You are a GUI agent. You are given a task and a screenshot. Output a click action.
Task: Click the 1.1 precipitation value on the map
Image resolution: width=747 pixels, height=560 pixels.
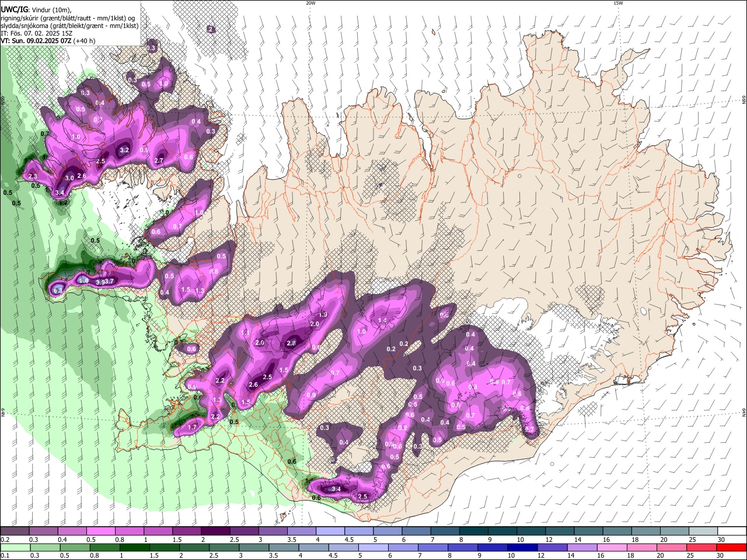(x=245, y=332)
